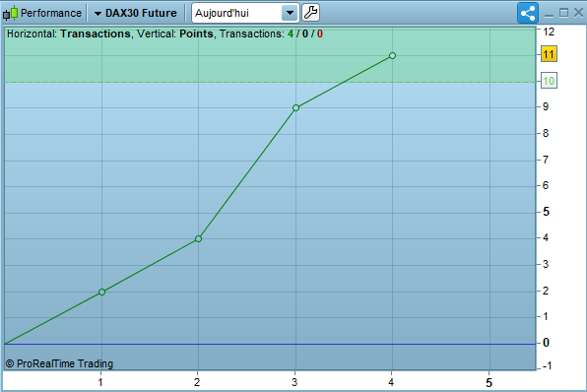Click the yellow 11 current value label
The height and width of the screenshot is (392, 587).
tap(549, 54)
